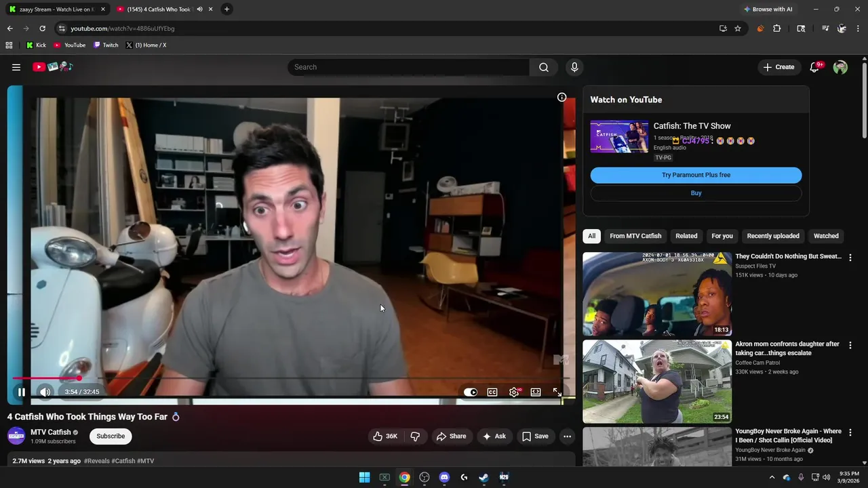868x488 pixels.
Task: Switch the player to theater mode
Action: point(536,392)
